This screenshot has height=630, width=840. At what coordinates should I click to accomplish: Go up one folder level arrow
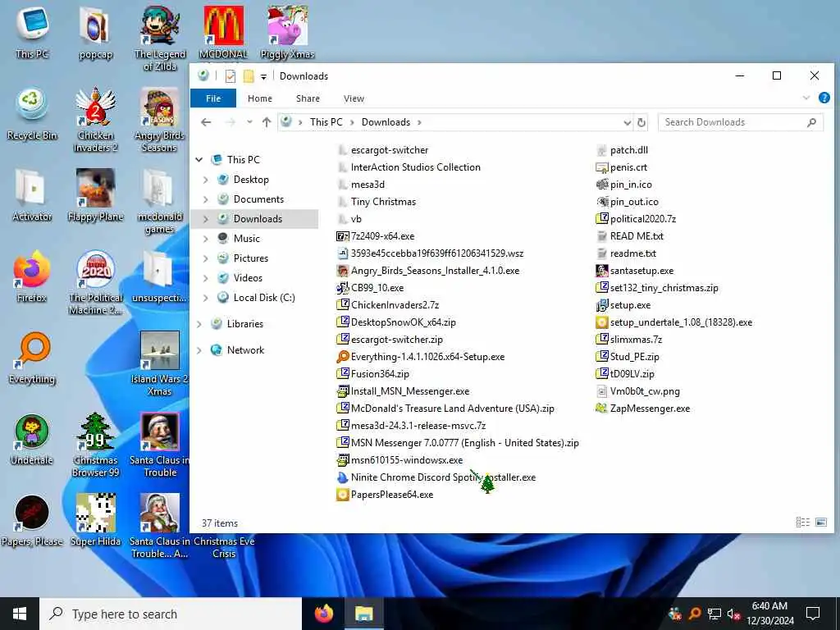(267, 122)
